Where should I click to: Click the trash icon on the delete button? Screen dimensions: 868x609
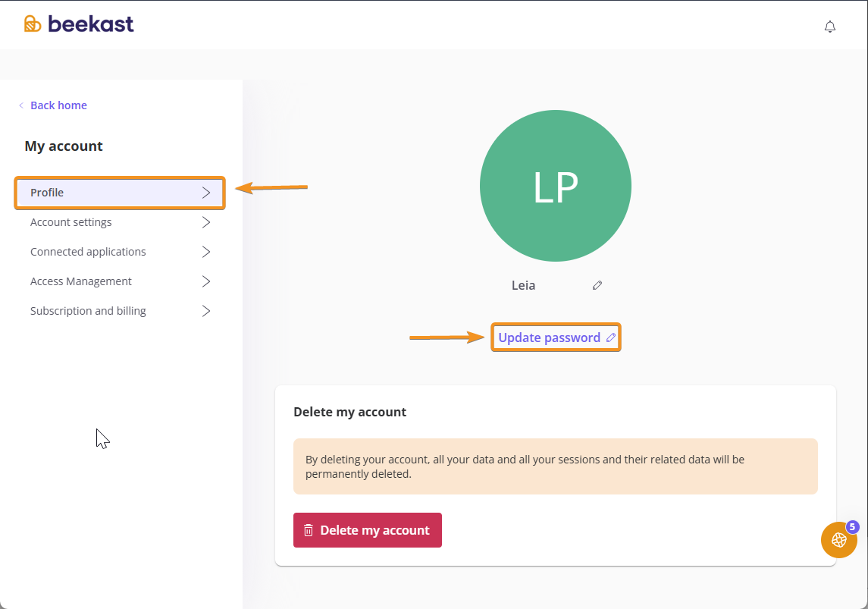(309, 530)
